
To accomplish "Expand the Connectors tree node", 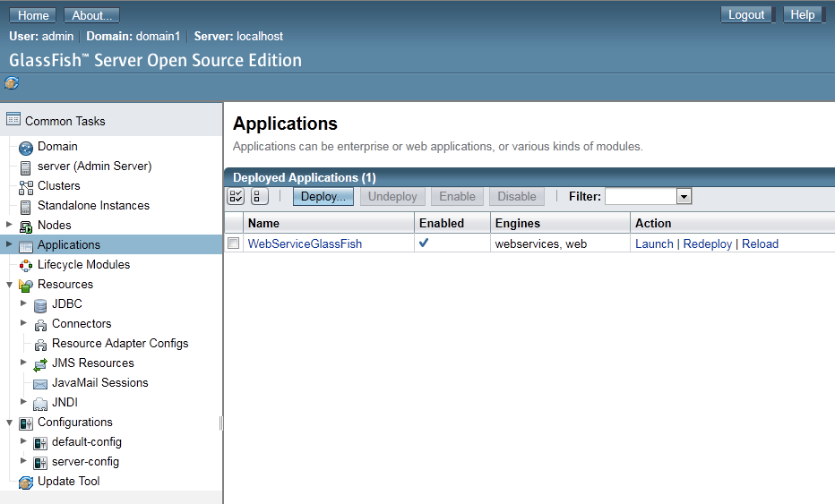I will click(23, 323).
